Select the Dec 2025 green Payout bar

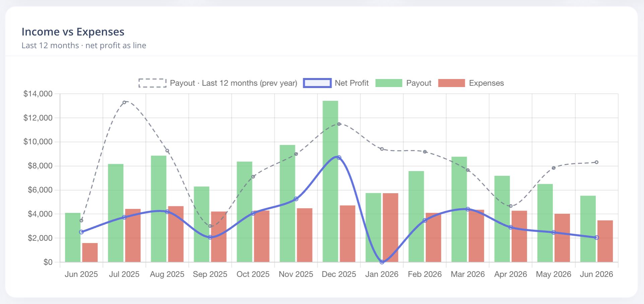[x=330, y=181]
